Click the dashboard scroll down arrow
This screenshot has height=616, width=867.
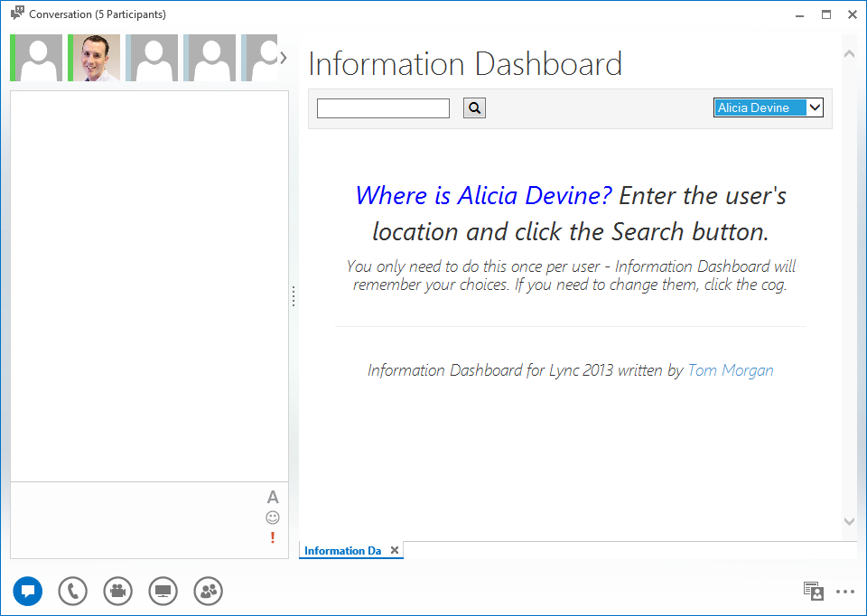tap(849, 521)
